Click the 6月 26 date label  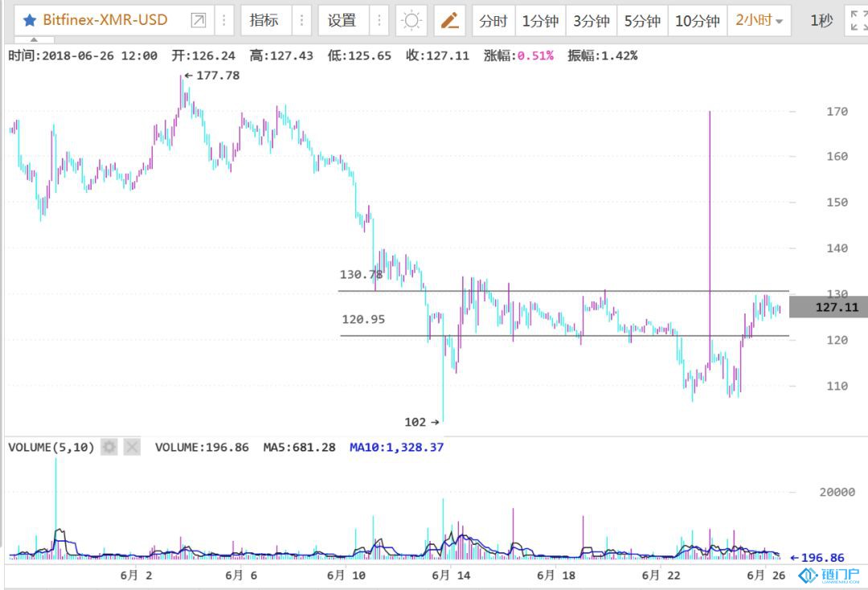coord(766,575)
